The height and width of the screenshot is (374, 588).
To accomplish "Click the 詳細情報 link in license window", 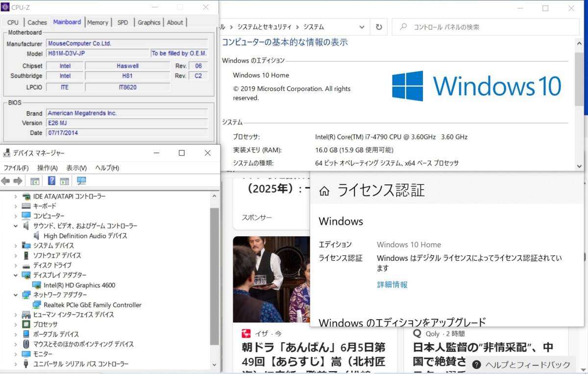I will click(x=392, y=284).
